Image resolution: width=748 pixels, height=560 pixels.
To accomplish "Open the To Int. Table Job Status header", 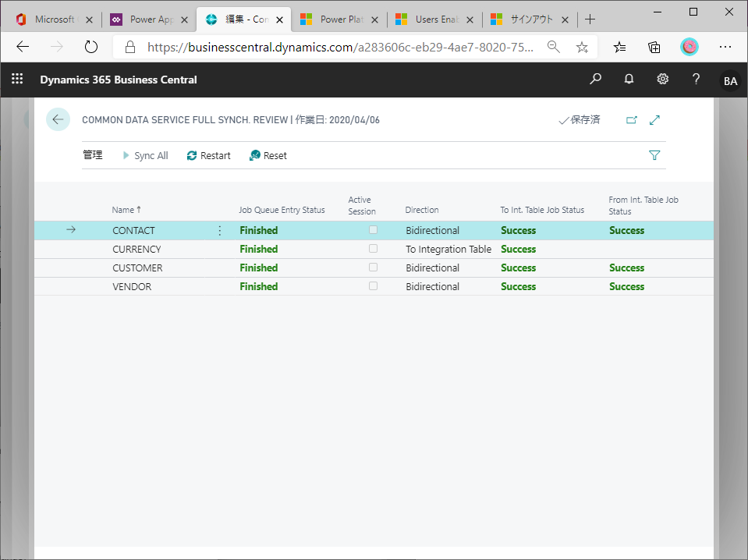I will point(542,209).
